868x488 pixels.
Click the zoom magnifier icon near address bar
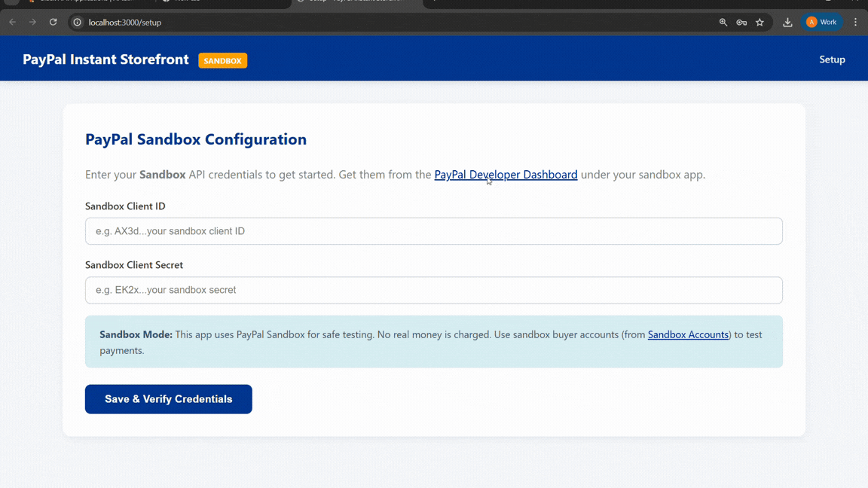[723, 22]
